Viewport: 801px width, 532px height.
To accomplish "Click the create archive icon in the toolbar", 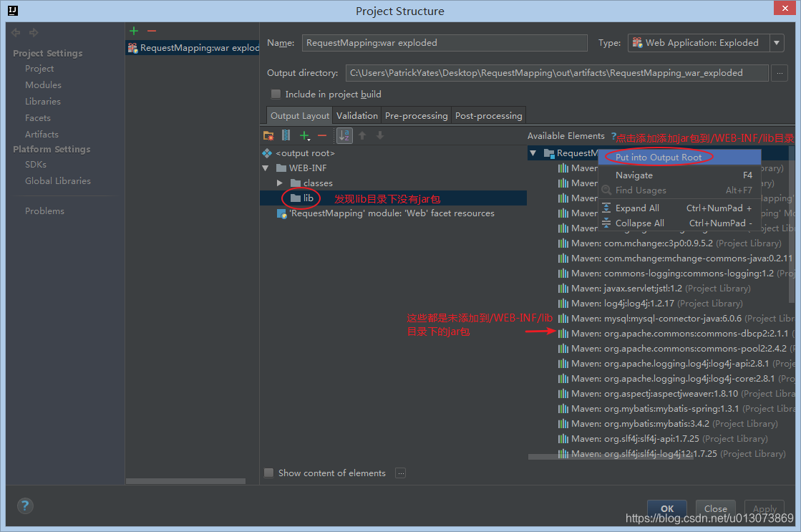I will click(285, 135).
